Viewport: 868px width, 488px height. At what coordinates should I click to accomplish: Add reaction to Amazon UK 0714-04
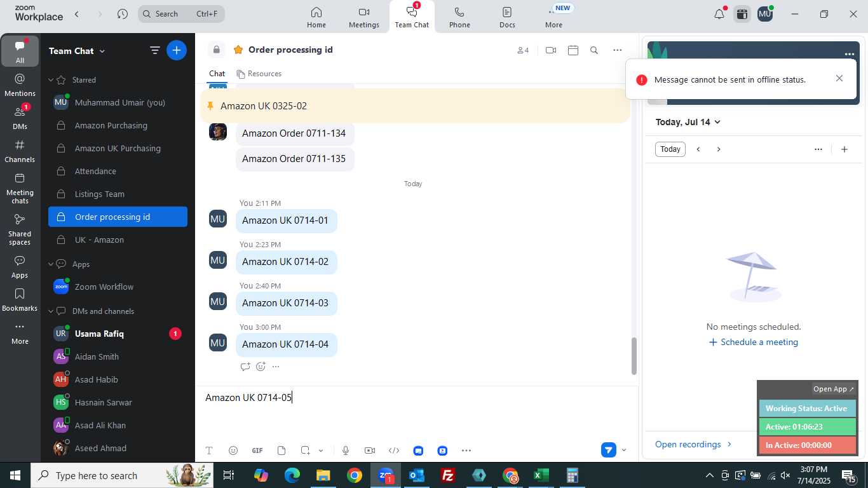pyautogui.click(x=261, y=367)
